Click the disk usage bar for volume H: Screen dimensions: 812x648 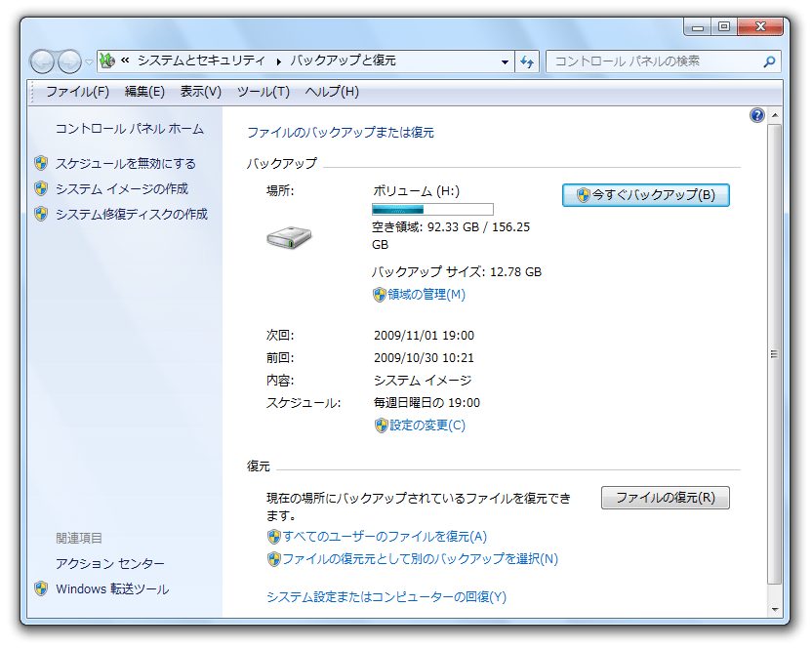click(x=432, y=209)
